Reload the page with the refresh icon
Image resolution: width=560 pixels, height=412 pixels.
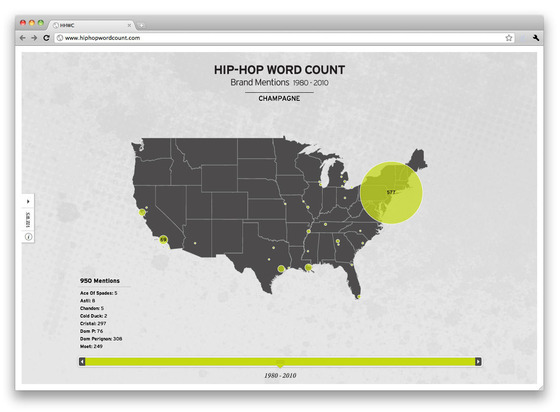(x=46, y=38)
